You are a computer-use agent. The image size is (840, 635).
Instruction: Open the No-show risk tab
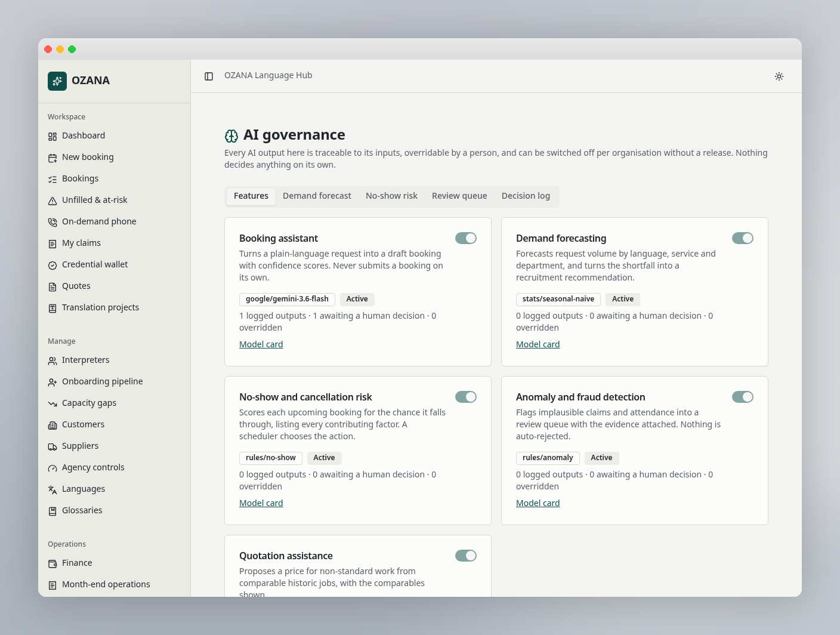tap(391, 196)
